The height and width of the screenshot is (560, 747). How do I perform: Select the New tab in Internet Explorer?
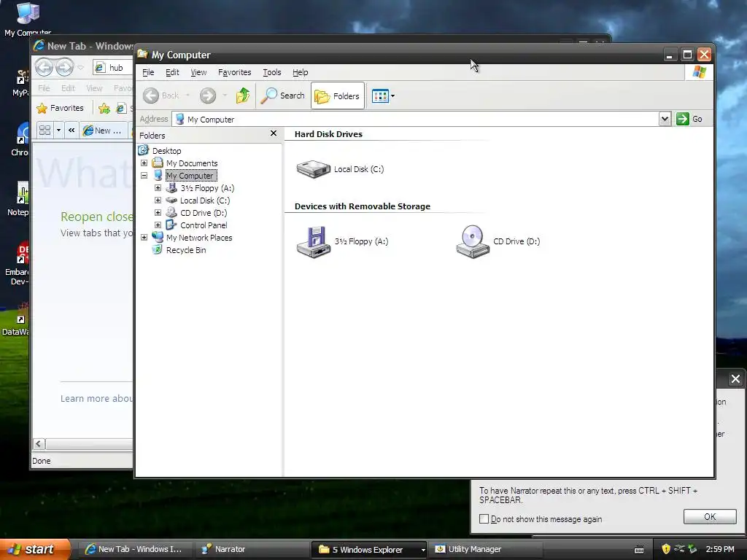click(x=103, y=131)
